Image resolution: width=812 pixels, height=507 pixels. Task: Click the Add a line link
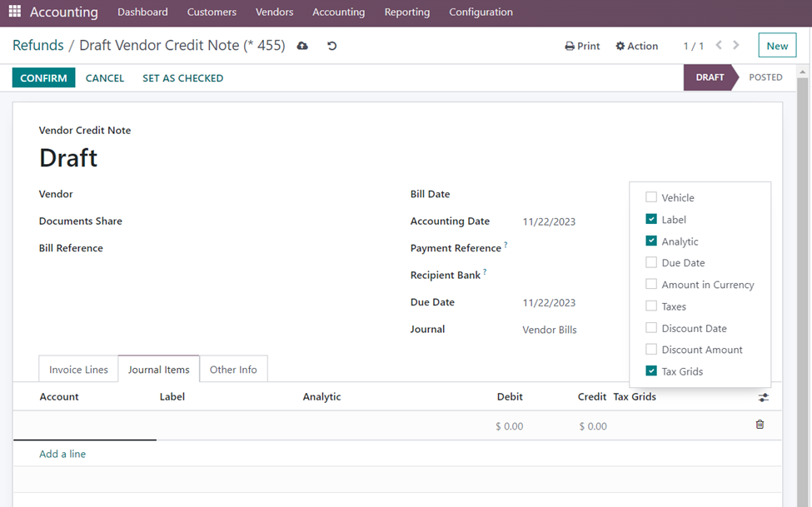click(62, 454)
